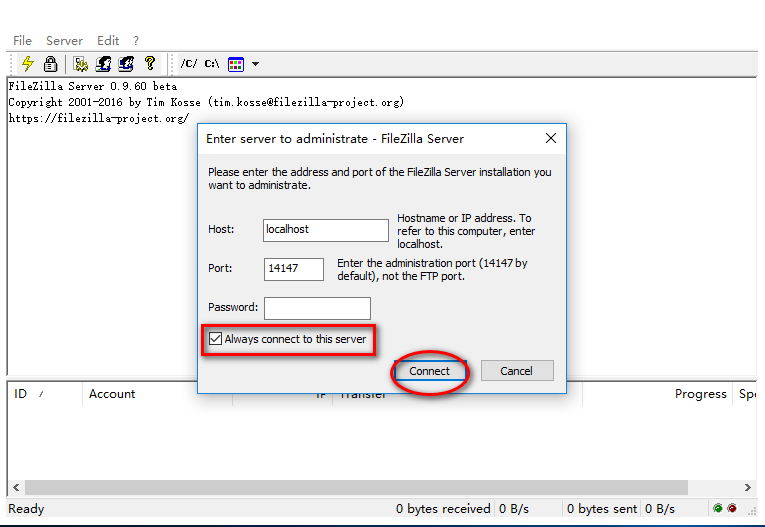765x527 pixels.
Task: Click the horizontal scrollbar left arrow
Action: 16,487
